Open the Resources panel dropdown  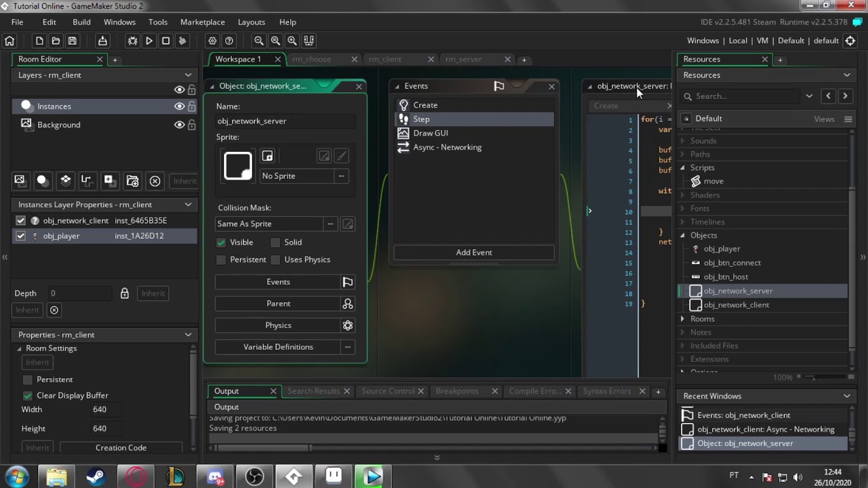tap(847, 75)
